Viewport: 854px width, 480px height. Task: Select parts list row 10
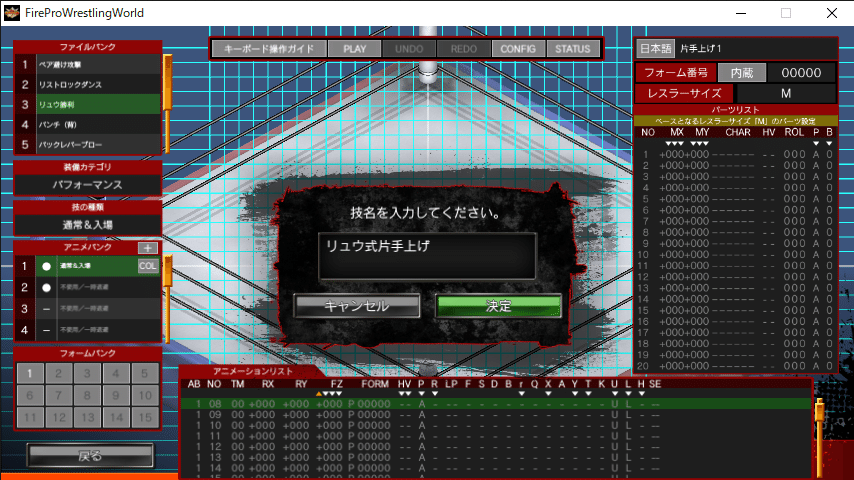tap(736, 254)
